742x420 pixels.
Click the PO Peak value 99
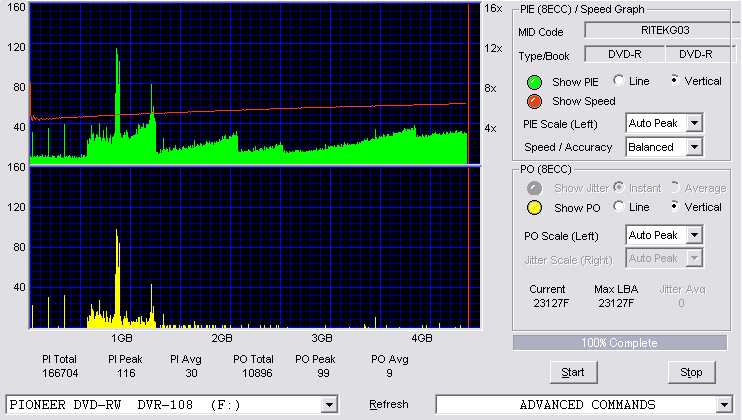tap(323, 373)
